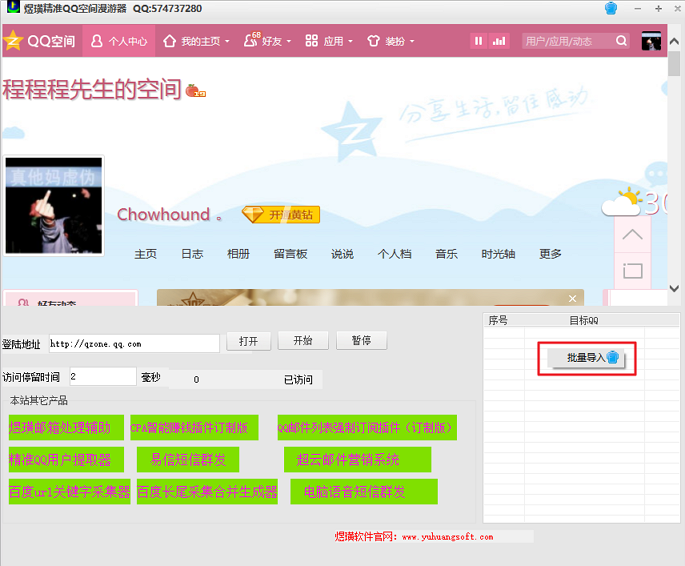
Task: Click browser scrollbar down arrow
Action: (674, 288)
